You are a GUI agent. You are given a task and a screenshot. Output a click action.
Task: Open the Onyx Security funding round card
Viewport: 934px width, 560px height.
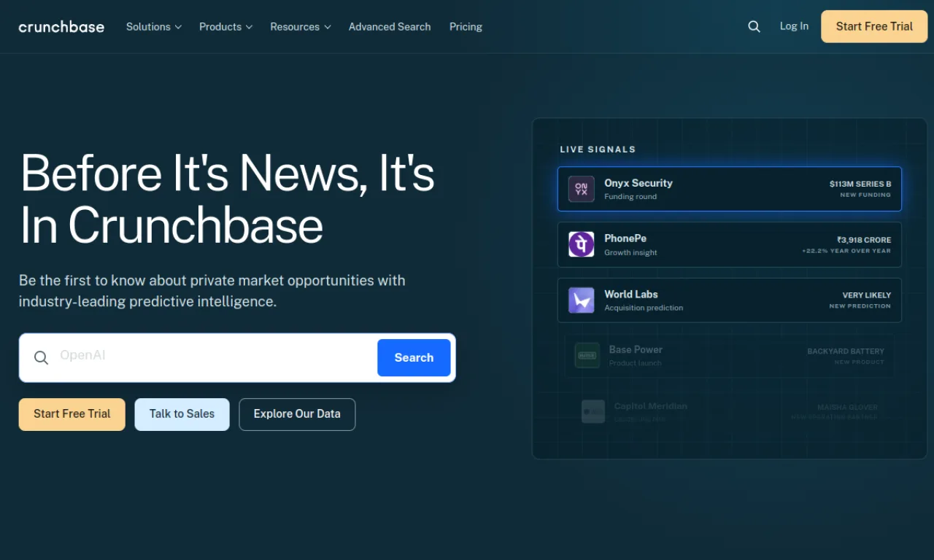click(x=730, y=189)
